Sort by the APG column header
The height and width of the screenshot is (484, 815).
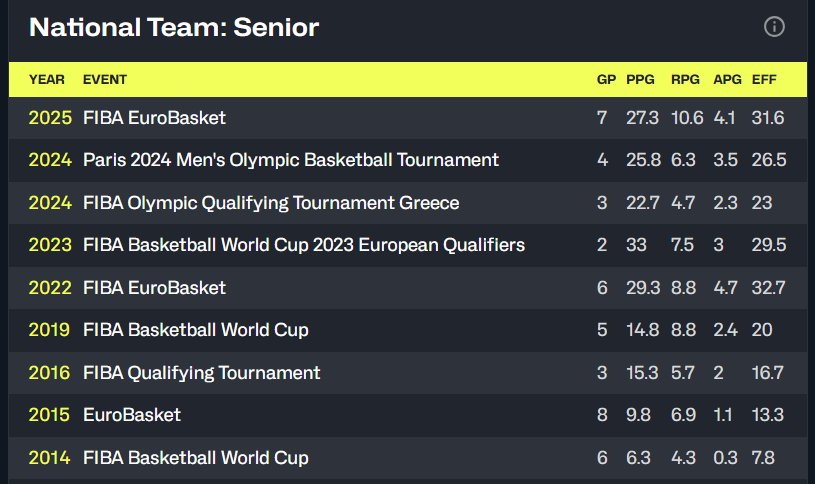(x=727, y=80)
